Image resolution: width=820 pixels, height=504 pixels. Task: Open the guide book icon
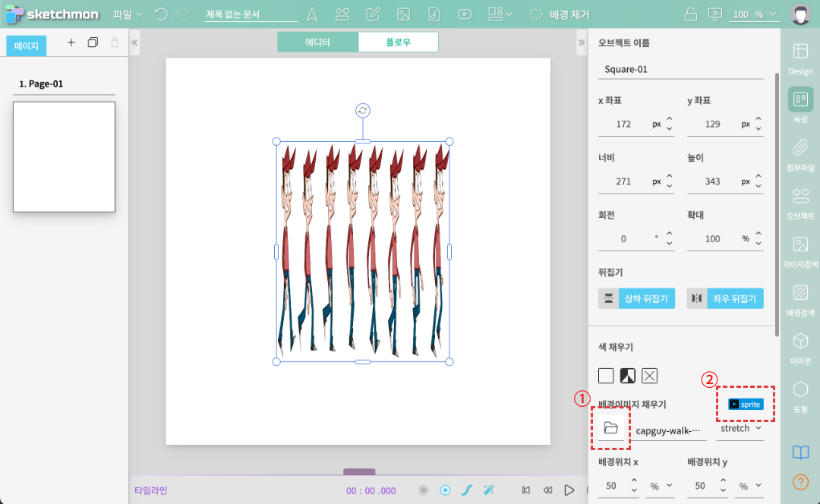801,452
